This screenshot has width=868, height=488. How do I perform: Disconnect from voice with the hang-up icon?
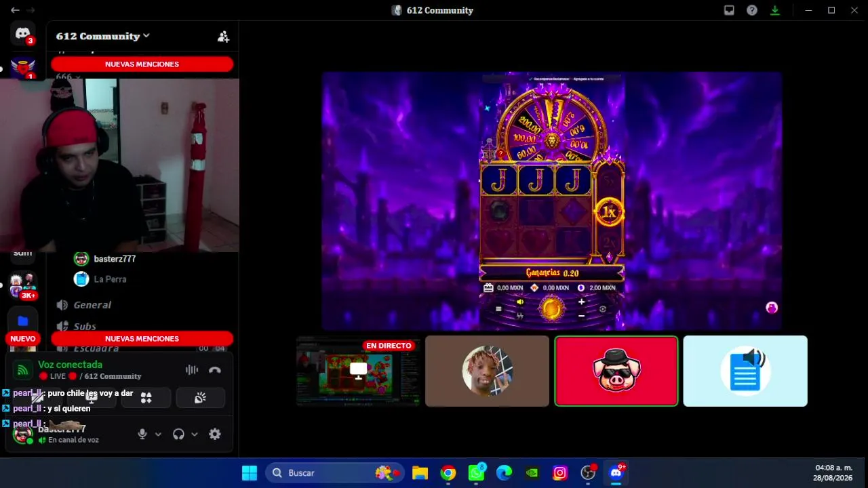pos(215,370)
